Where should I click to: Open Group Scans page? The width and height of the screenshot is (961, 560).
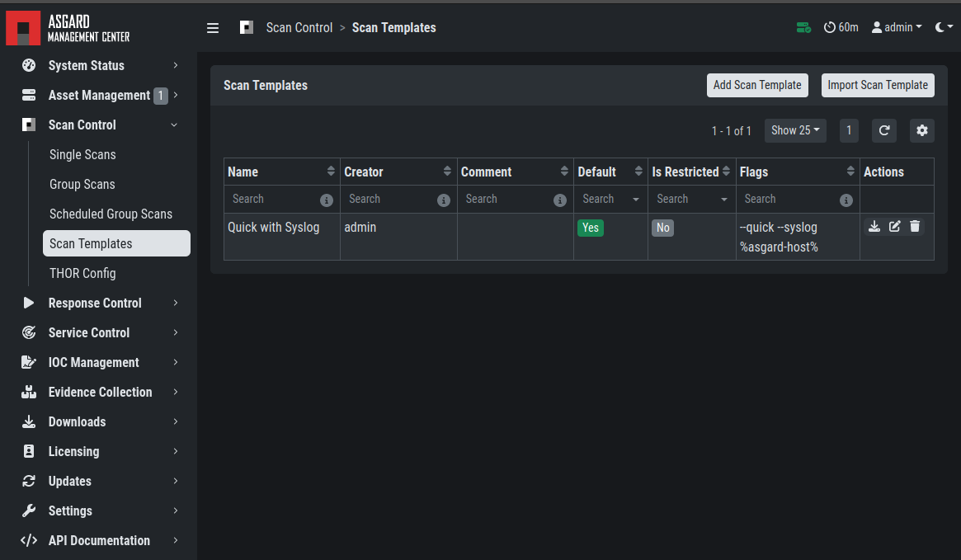tap(116, 185)
